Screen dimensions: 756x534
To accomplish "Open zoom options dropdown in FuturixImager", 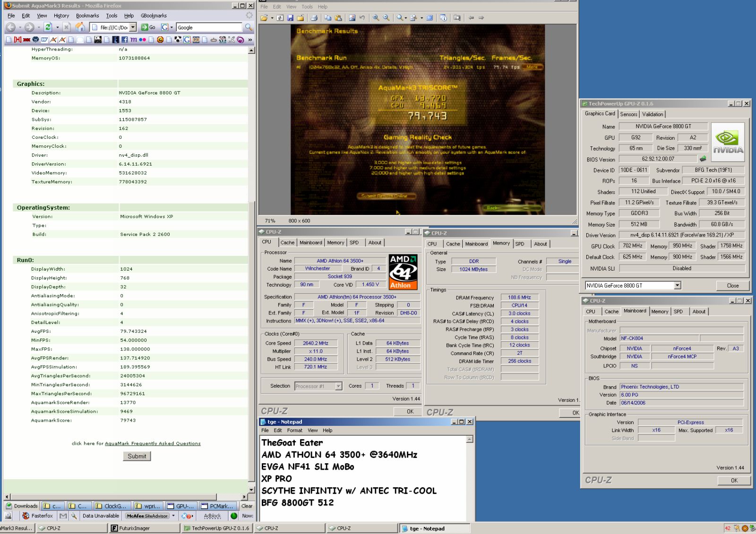I will coord(405,18).
